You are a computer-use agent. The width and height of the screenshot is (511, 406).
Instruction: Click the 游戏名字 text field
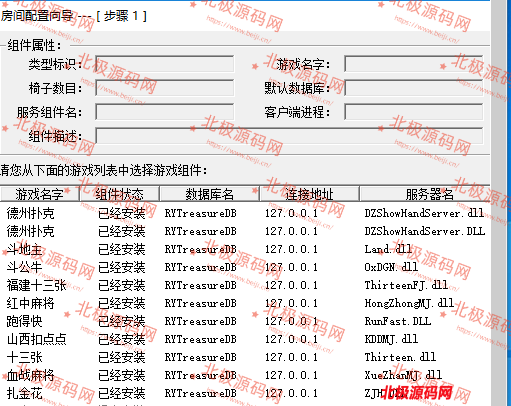[x=414, y=64]
